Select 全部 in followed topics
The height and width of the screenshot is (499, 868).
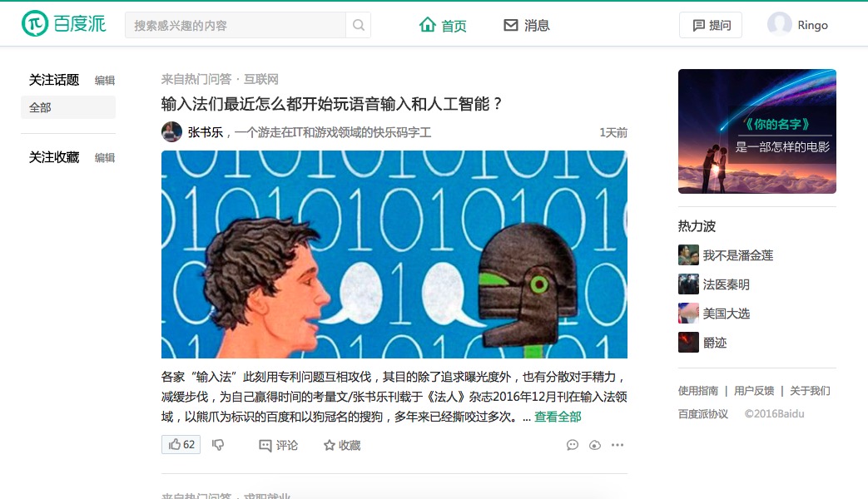pos(68,107)
